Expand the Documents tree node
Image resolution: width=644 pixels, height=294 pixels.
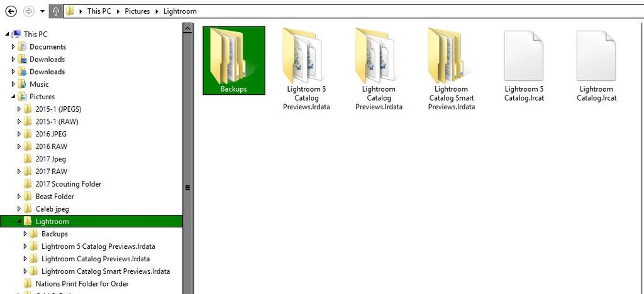click(x=13, y=46)
